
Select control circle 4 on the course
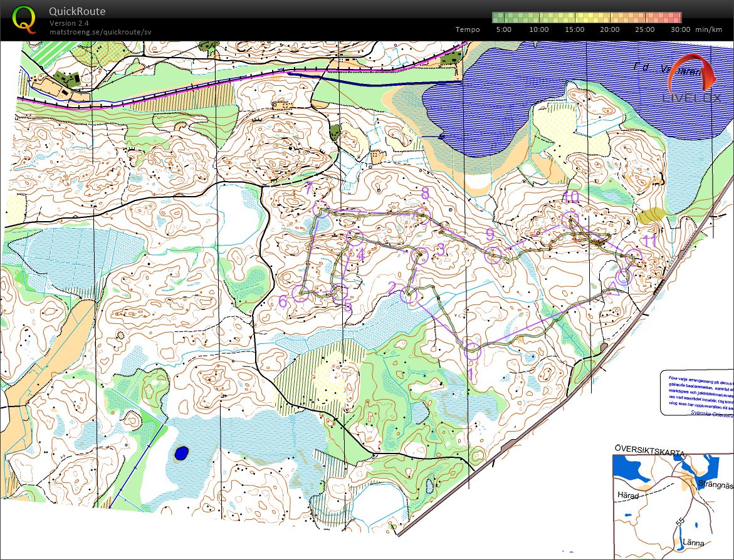point(355,237)
